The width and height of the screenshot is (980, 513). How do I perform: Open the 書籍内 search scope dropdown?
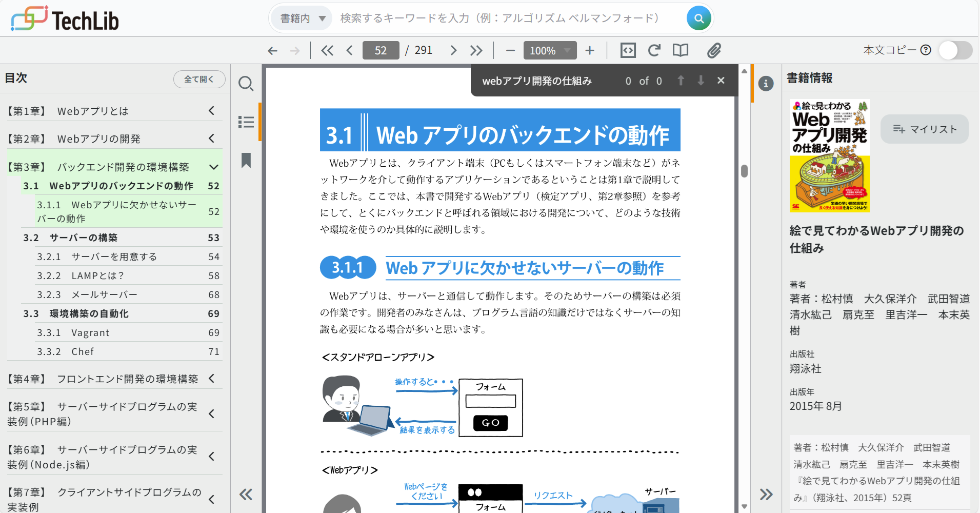click(302, 18)
